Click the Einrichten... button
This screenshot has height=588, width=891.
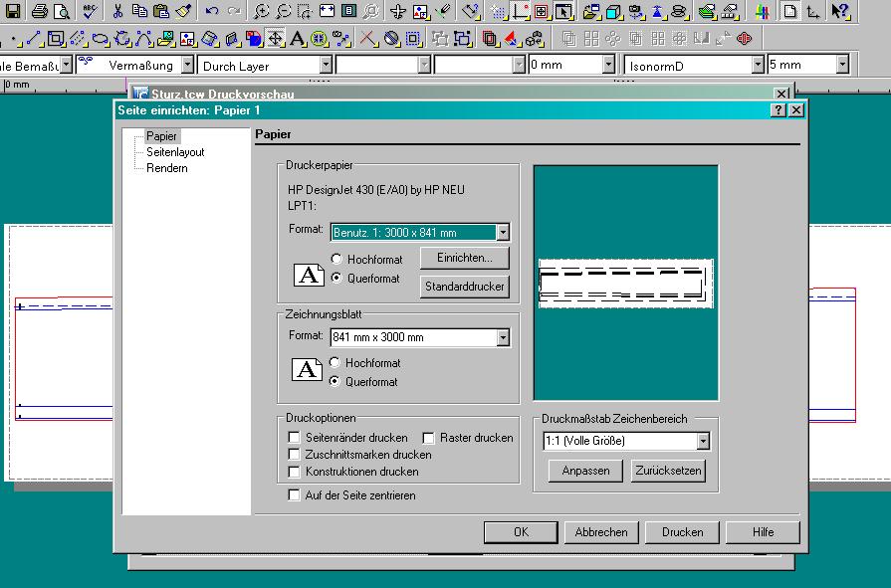coord(464,258)
